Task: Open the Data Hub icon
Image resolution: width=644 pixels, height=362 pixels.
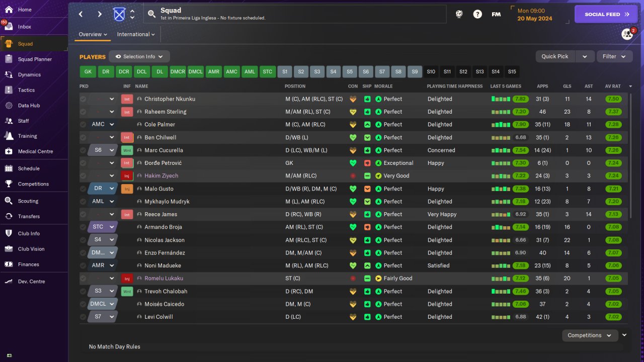Action: pyautogui.click(x=9, y=106)
